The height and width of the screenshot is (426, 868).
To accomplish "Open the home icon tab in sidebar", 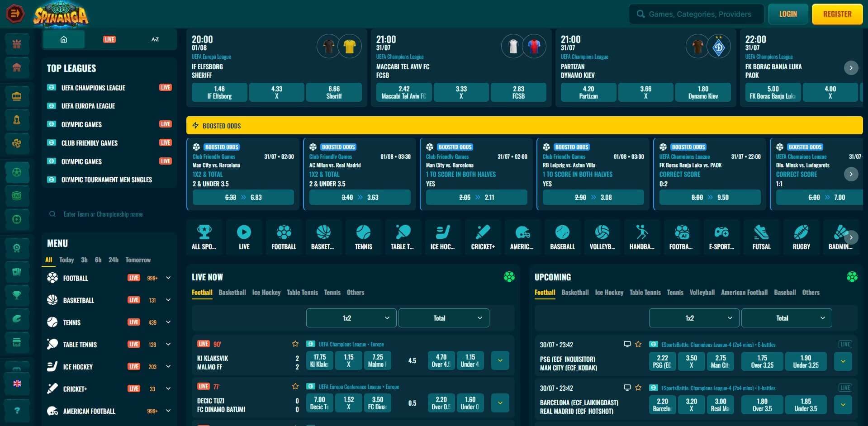I will [64, 39].
